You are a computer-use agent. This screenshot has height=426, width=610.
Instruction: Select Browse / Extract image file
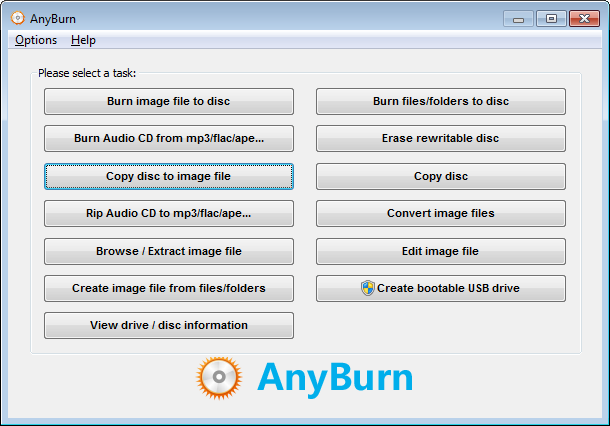point(169,252)
